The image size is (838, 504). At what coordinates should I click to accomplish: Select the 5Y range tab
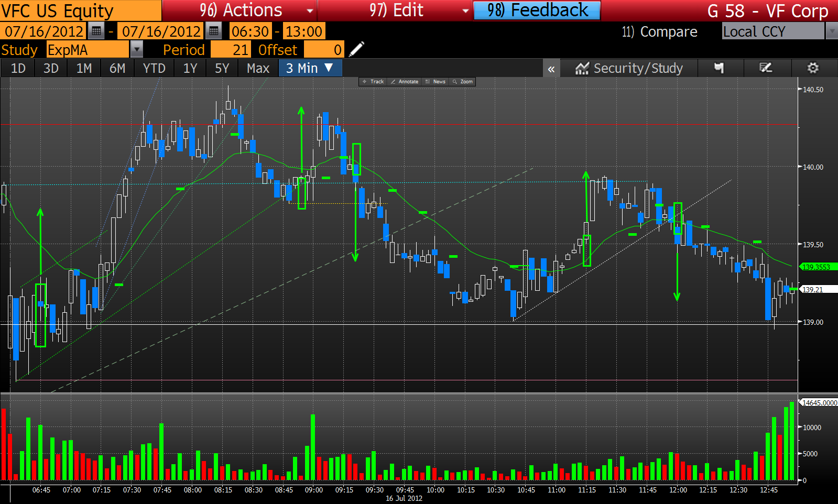222,68
